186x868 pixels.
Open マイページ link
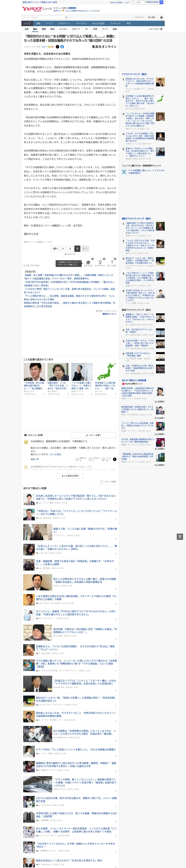click(139, 18)
